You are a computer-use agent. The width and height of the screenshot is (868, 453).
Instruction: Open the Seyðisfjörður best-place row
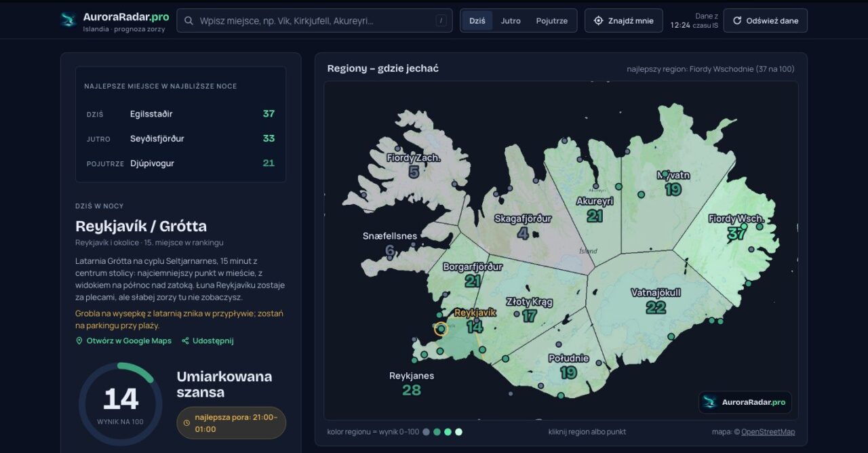180,138
